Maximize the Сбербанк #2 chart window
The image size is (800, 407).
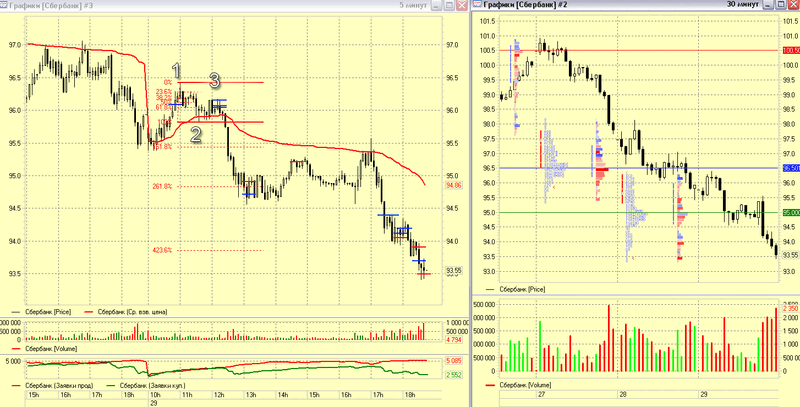point(781,5)
